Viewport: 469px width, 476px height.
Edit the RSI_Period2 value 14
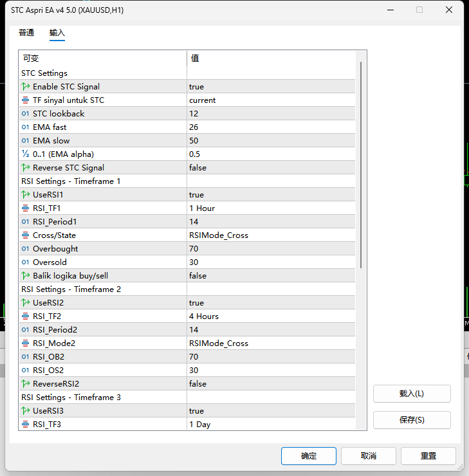point(271,330)
